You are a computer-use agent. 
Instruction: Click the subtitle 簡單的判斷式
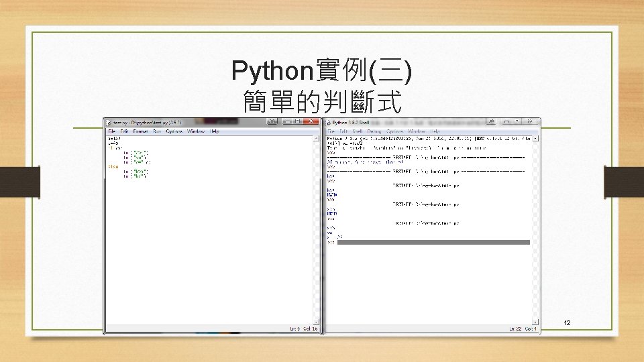[322, 101]
